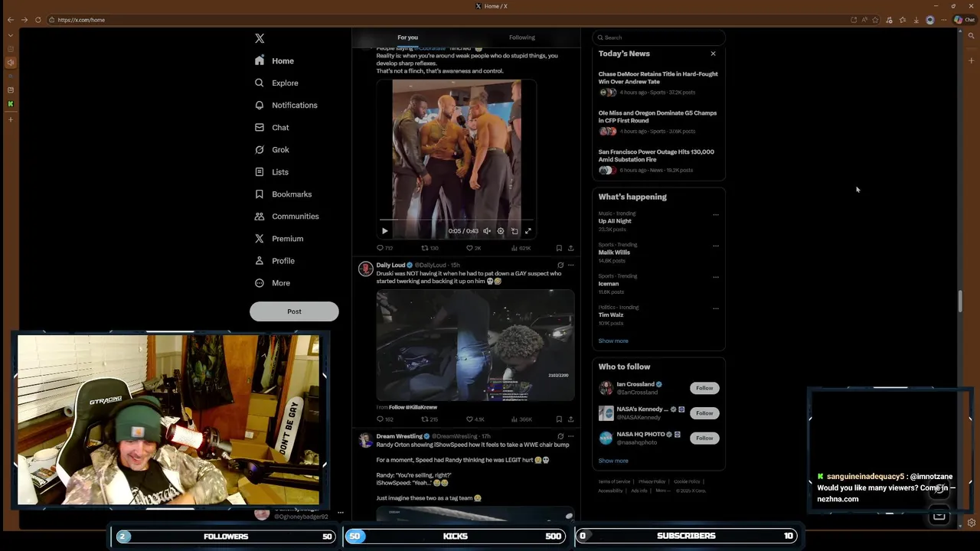Follow Ian Crossland
980x551 pixels.
(x=704, y=388)
